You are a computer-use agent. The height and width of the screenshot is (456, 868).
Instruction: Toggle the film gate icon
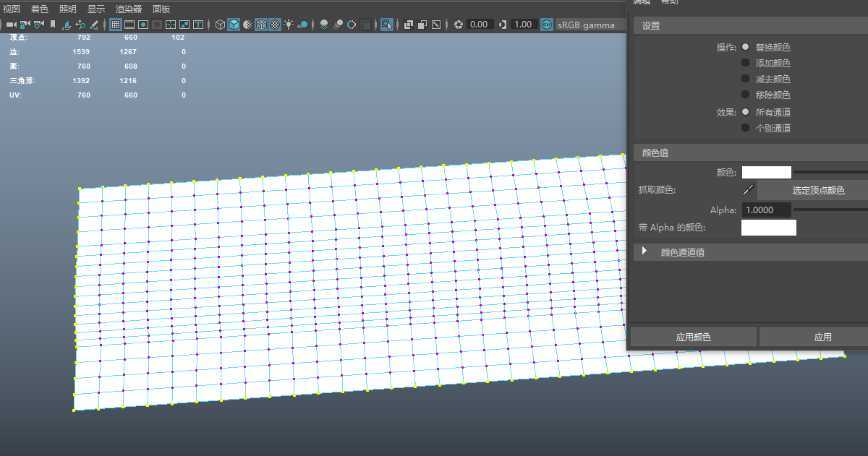[x=129, y=25]
